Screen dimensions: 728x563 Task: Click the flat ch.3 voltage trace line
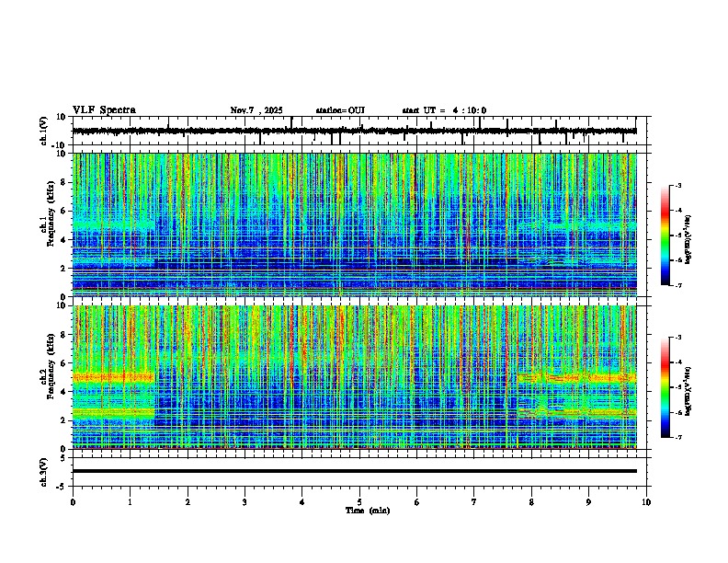pyautogui.click(x=354, y=471)
